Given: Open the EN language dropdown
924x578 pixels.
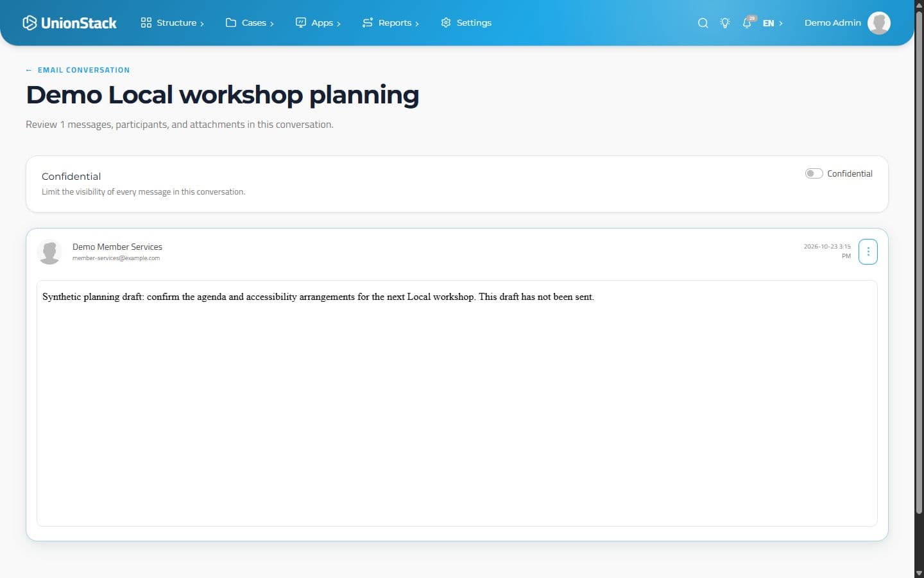Looking at the screenshot, I should tap(773, 23).
